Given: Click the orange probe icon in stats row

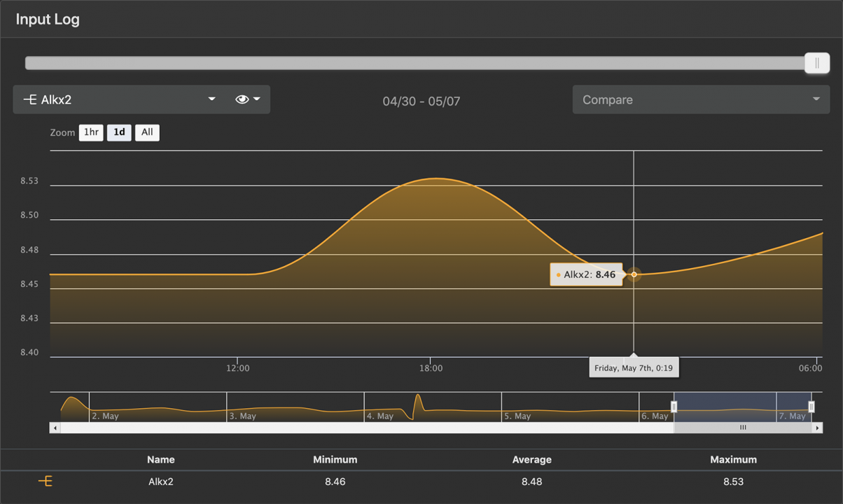Looking at the screenshot, I should 46,482.
